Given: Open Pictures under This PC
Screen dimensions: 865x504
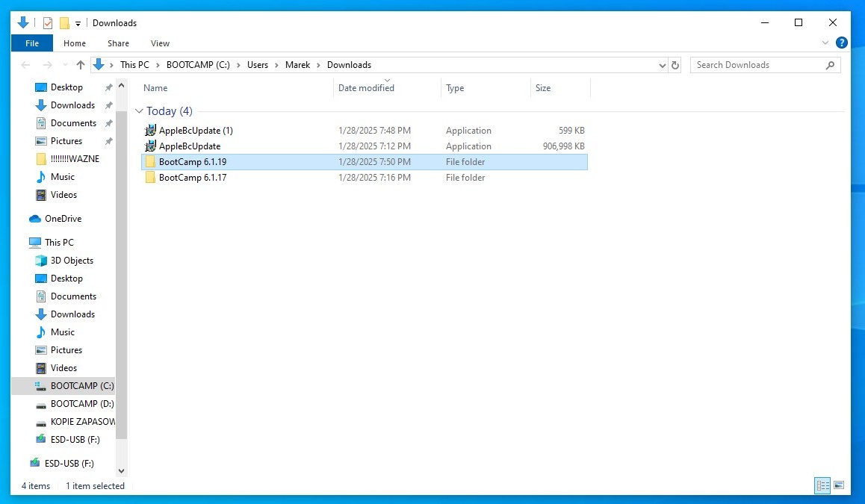Looking at the screenshot, I should (x=66, y=350).
